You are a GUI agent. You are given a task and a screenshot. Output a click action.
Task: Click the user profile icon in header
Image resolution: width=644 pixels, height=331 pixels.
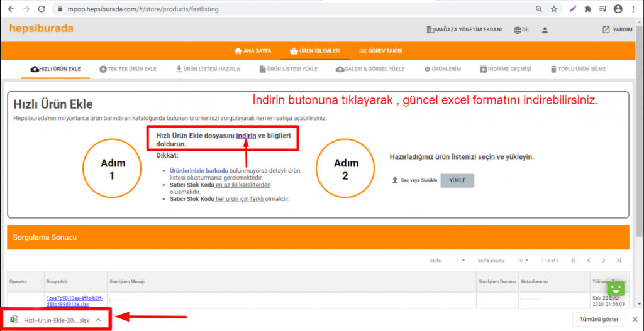pos(545,30)
